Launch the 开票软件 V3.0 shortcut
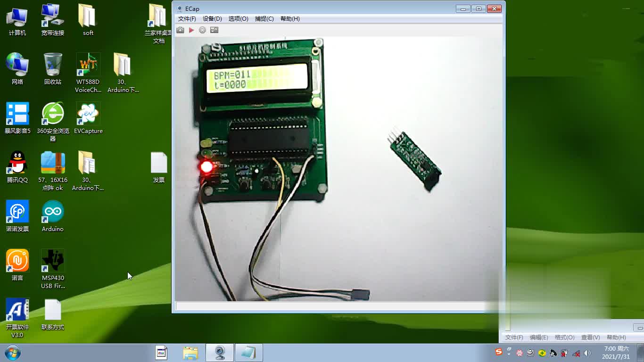The height and width of the screenshot is (362, 644). (x=17, y=318)
